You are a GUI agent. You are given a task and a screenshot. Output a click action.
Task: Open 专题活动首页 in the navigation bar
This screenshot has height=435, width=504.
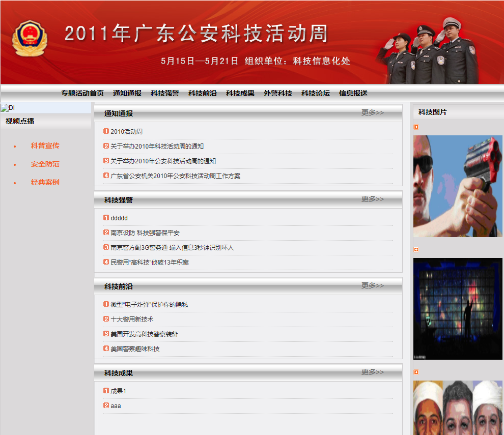[x=82, y=93]
